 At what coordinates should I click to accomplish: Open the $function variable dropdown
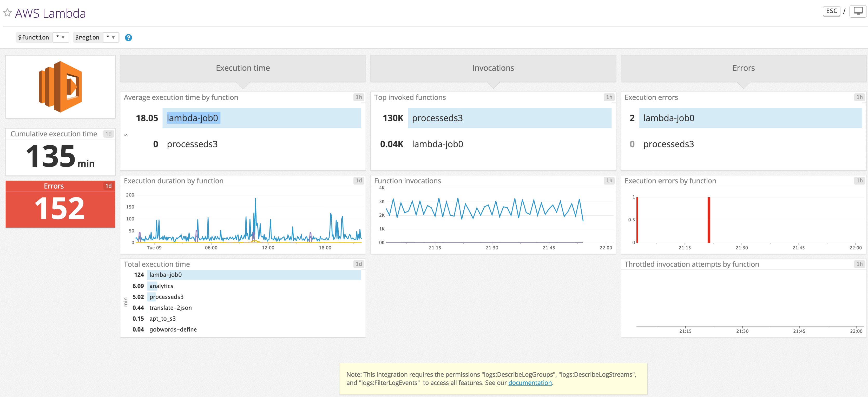[x=61, y=37]
